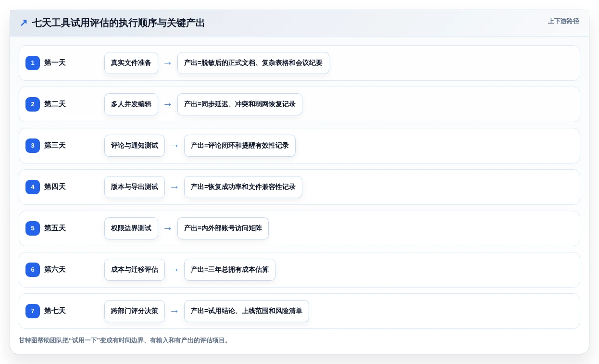Select the 第七天 label
This screenshot has width=599, height=364.
55,311
